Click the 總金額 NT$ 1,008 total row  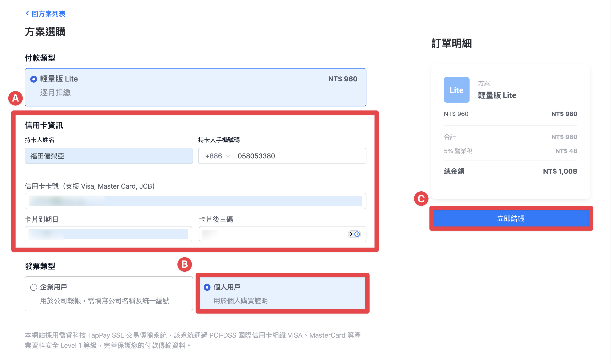click(x=510, y=171)
